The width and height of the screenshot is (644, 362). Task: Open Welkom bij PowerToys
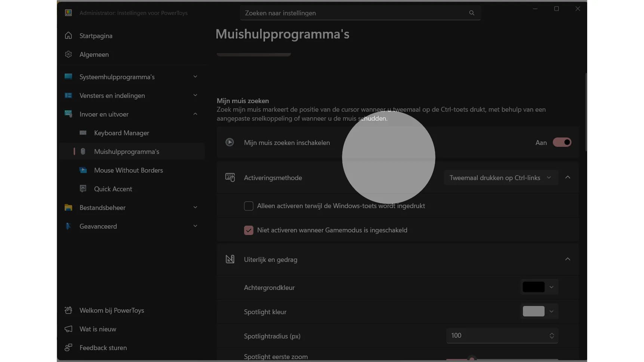[132, 310]
